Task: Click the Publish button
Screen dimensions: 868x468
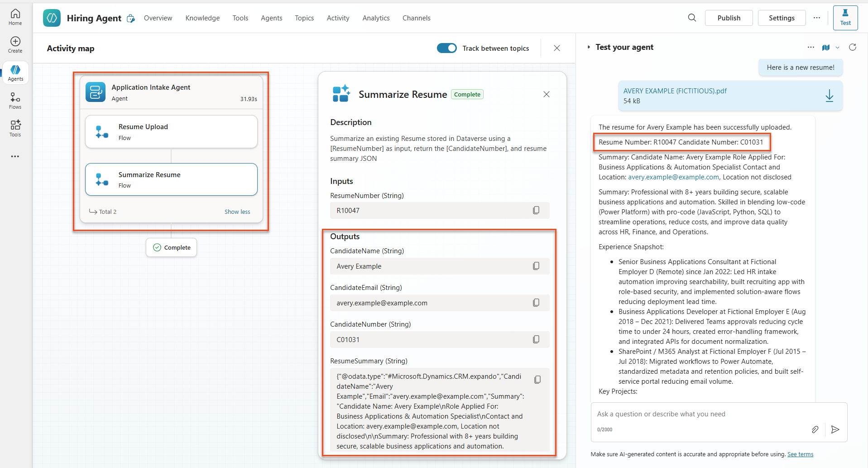Action: point(729,18)
